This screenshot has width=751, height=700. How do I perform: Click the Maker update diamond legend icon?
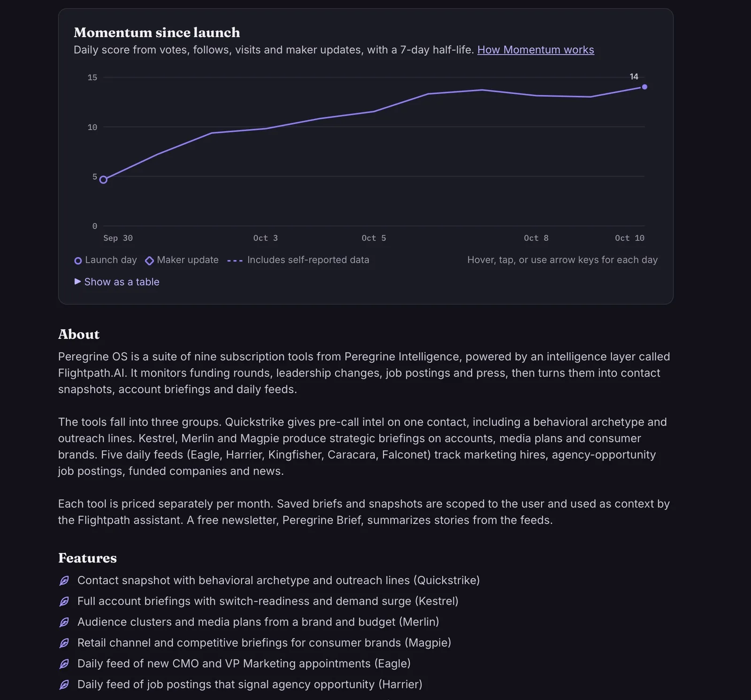149,261
